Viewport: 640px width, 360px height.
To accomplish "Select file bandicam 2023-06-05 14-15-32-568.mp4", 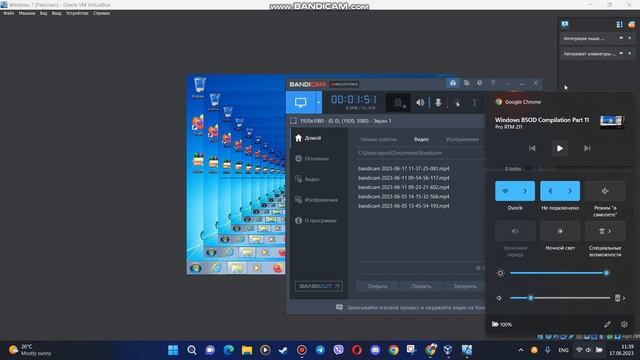I will (404, 197).
